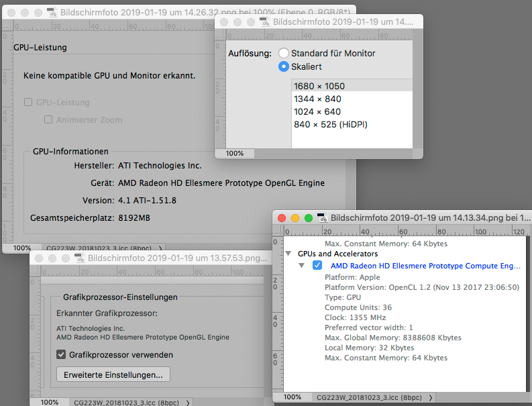
Task: Open status bar chevron in 14.13.34.png window
Action: 431,397
